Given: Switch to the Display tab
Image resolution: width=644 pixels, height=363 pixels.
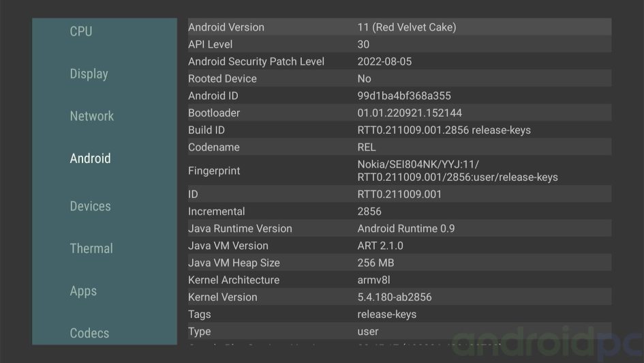Looking at the screenshot, I should click(89, 74).
